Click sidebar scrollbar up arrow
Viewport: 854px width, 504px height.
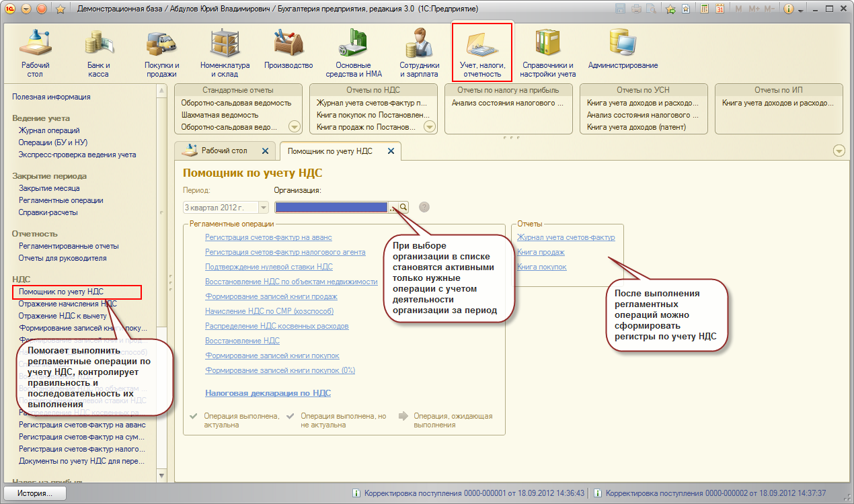click(x=161, y=90)
